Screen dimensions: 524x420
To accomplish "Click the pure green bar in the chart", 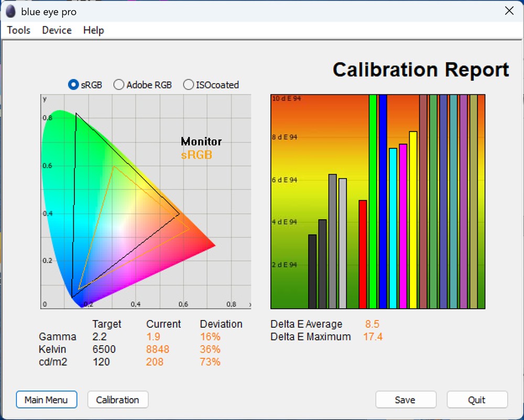I will [373, 202].
